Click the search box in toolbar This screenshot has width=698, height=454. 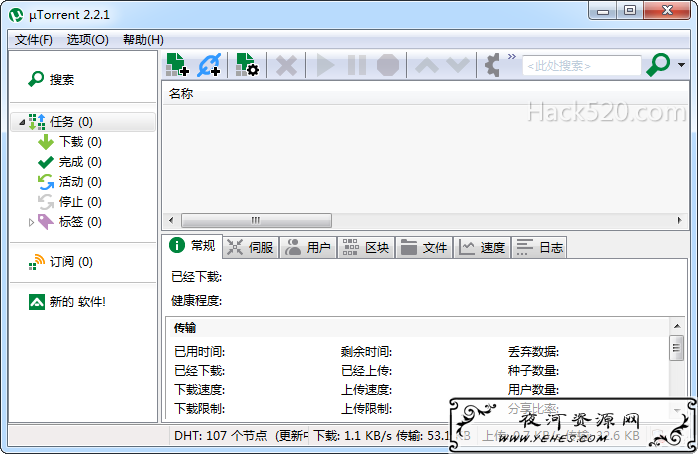[x=581, y=66]
